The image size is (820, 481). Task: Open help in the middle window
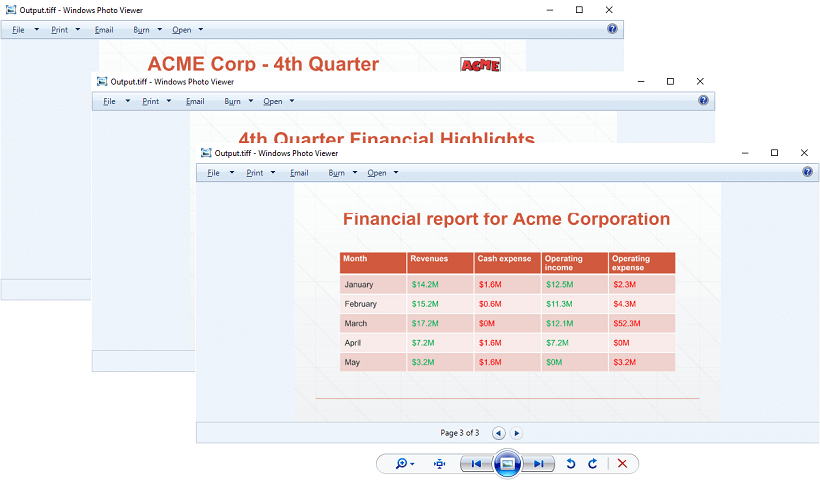click(703, 100)
